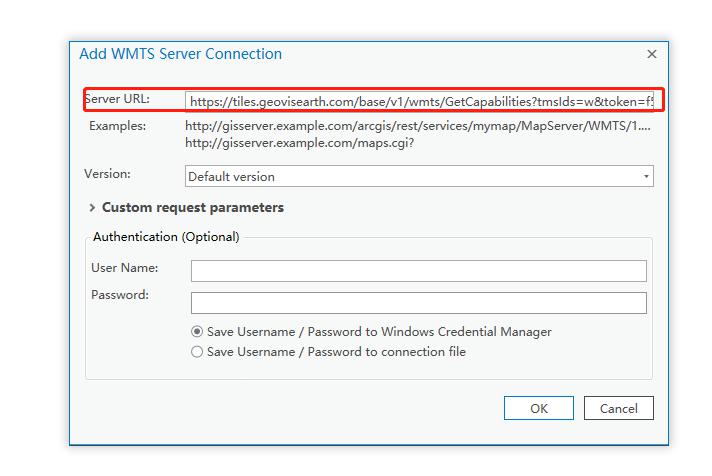Click the User Name label
The width and height of the screenshot is (712, 476).
(x=124, y=268)
